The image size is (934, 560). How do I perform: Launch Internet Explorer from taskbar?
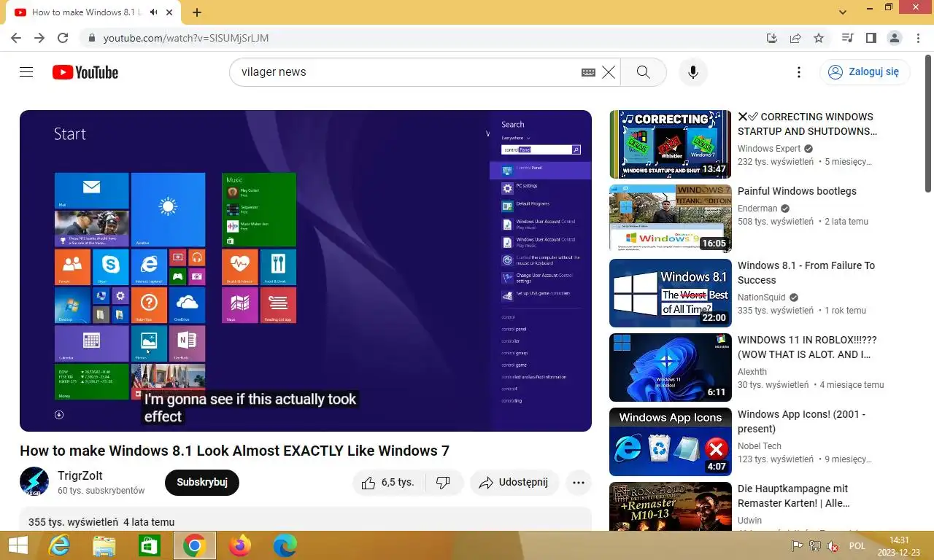(60, 545)
